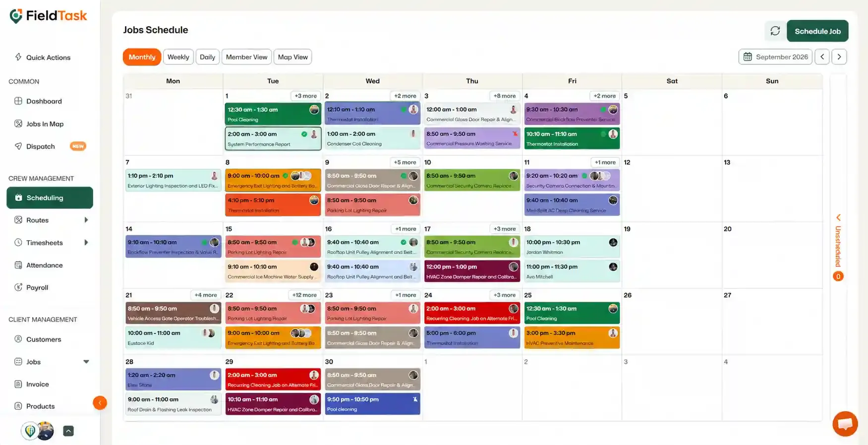Click the Dispatch paper-plane icon
The width and height of the screenshot is (868, 445).
(x=18, y=146)
